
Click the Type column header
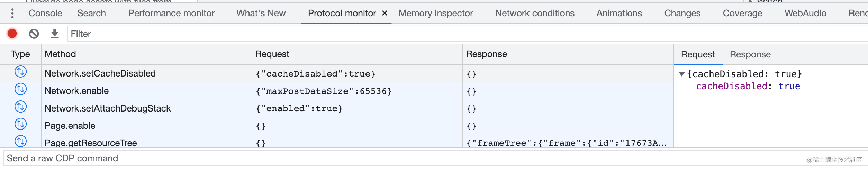(x=20, y=54)
